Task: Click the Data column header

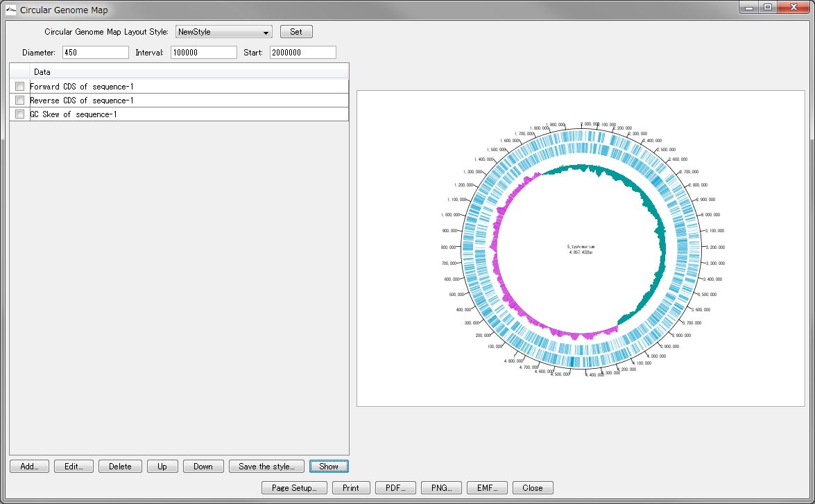Action: (189, 71)
